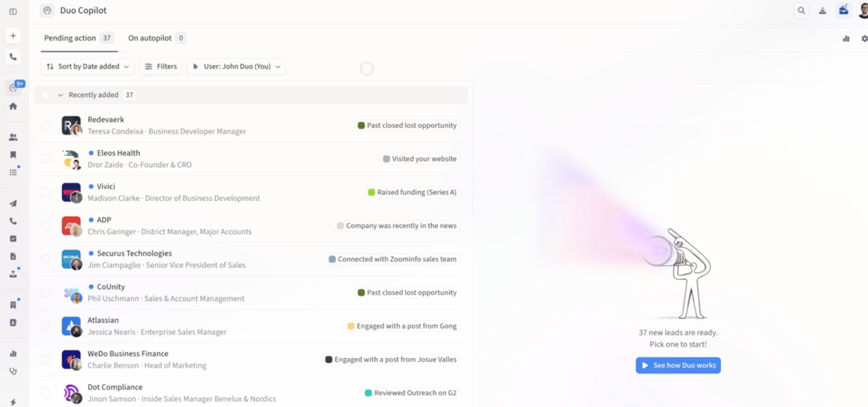Open the settings gear icon
Viewport: 868px width, 407px height.
point(865,39)
